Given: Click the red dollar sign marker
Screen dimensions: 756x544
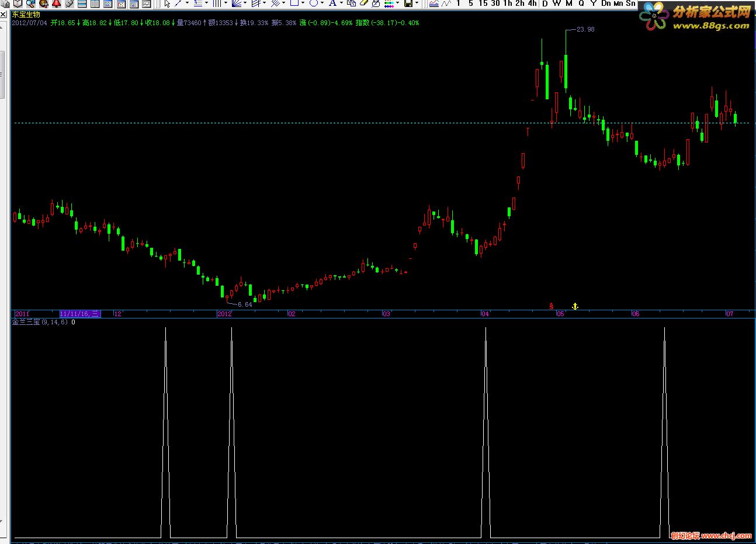Looking at the screenshot, I should pyautogui.click(x=551, y=306).
